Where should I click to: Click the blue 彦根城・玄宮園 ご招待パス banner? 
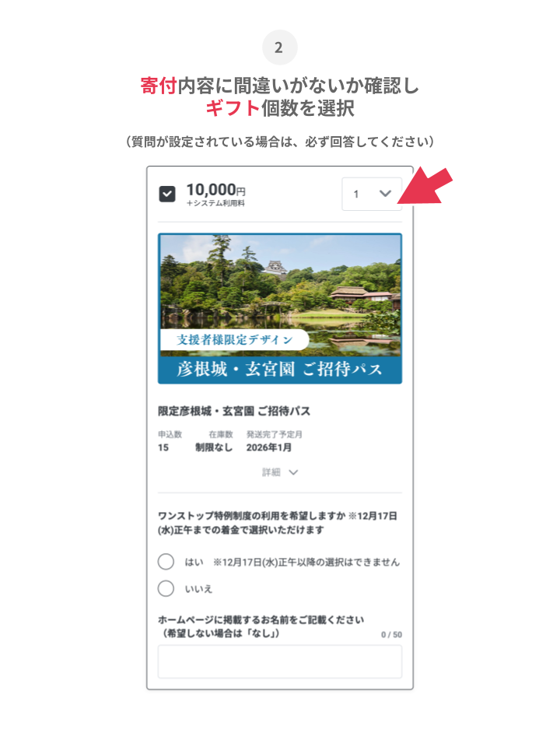(x=280, y=369)
